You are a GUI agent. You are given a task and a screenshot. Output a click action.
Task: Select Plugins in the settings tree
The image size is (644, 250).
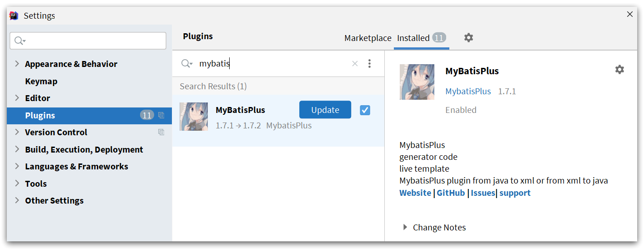[x=89, y=115]
